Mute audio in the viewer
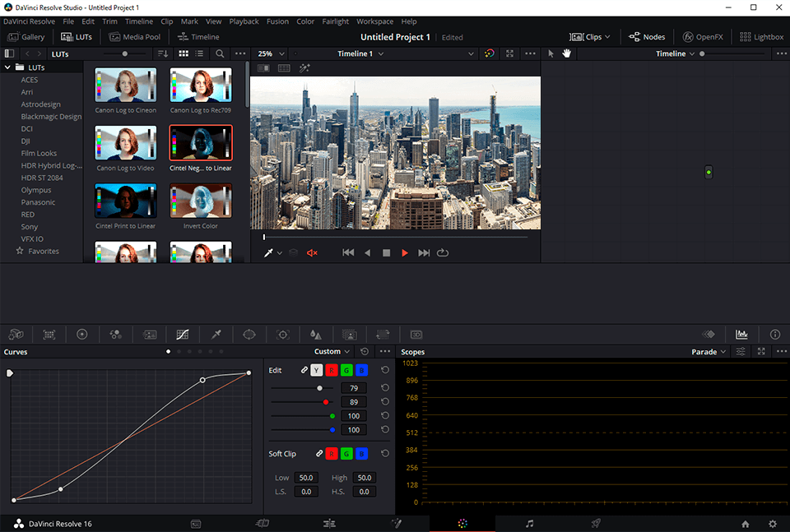 312,252
